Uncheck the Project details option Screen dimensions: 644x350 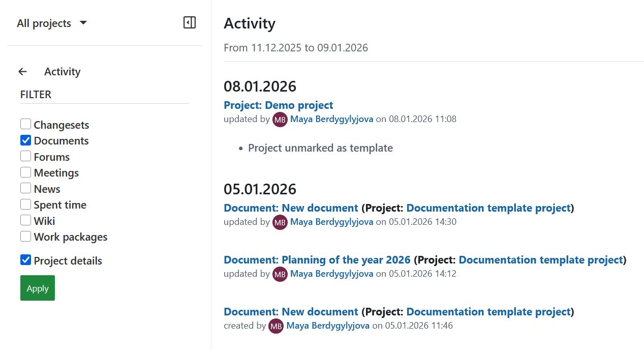pos(25,259)
